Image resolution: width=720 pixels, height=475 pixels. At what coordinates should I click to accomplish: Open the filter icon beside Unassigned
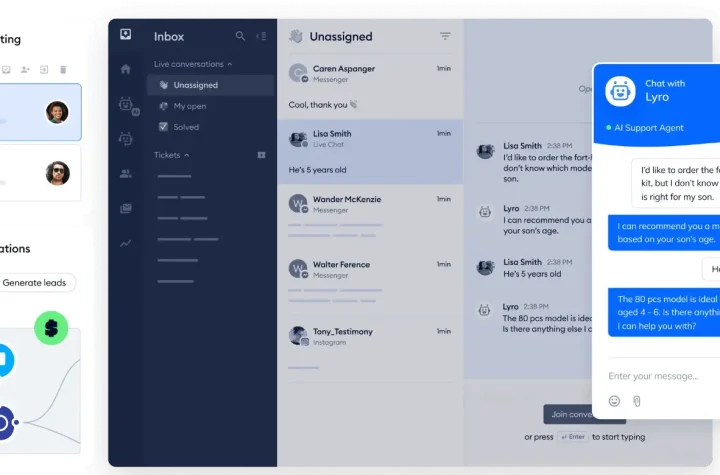point(445,36)
